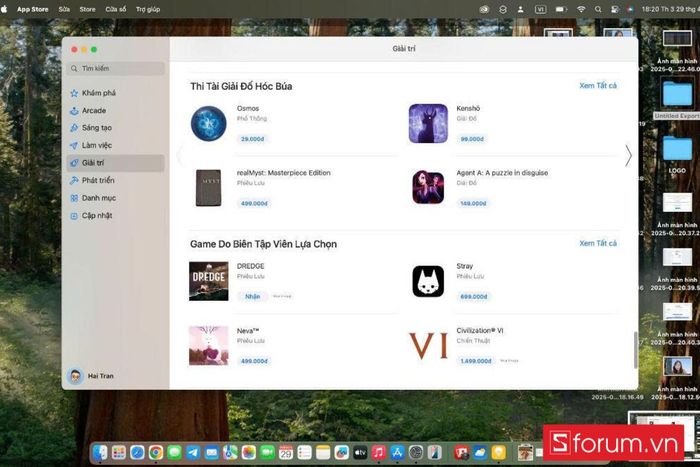Screen dimensions: 700x467
Task: Open Finder from the Dock
Action: tap(100, 453)
